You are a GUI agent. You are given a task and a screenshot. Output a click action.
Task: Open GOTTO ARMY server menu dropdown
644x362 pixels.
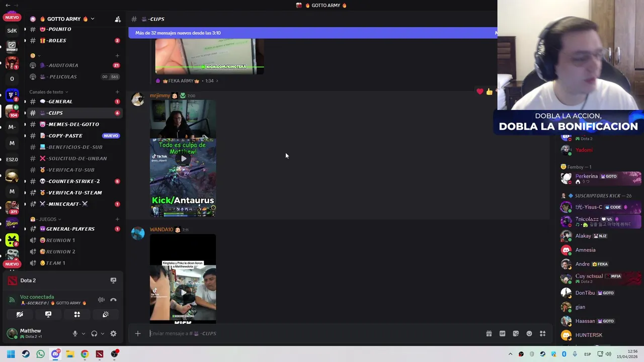tap(93, 19)
